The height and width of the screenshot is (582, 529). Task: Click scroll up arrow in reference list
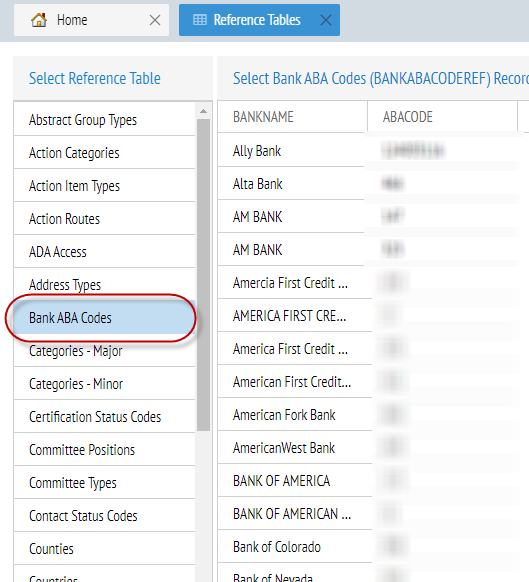click(203, 111)
